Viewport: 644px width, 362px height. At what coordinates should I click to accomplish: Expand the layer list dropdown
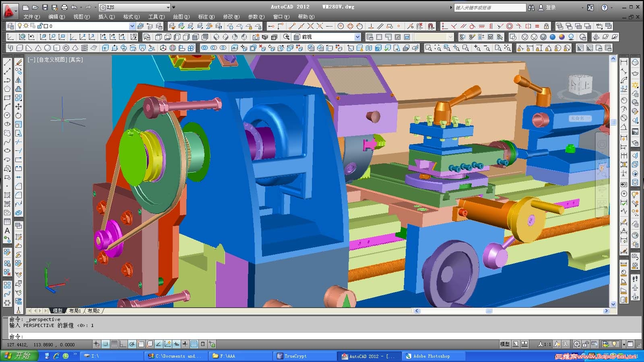point(132,26)
